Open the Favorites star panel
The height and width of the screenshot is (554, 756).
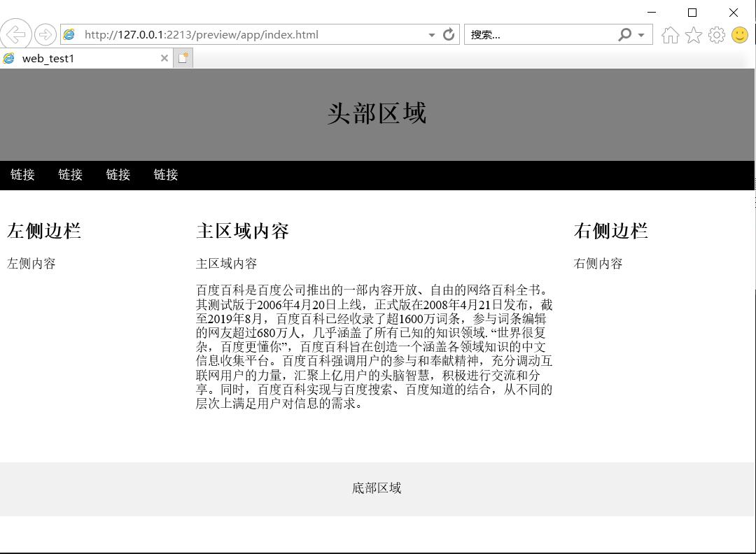[x=693, y=34]
